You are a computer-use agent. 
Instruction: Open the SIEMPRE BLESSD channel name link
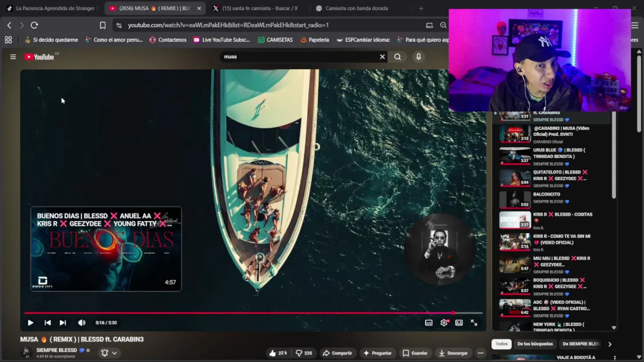(56, 350)
